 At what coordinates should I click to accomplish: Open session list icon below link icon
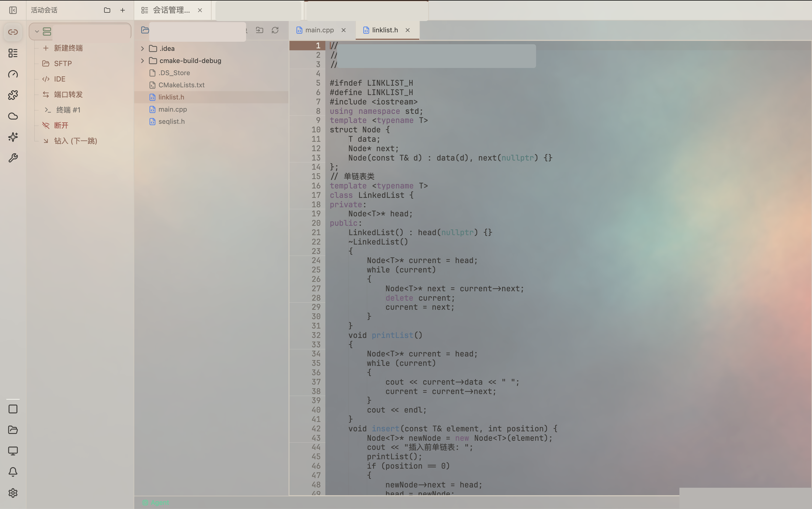13,53
